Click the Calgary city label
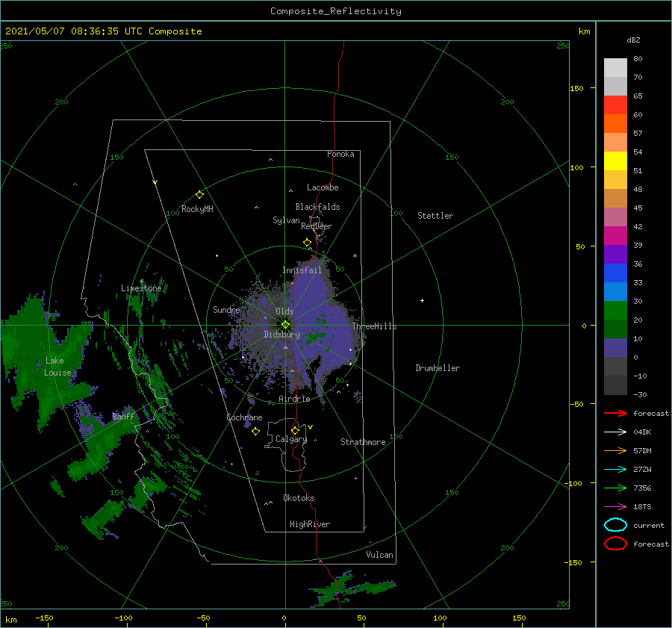The image size is (672, 628). pyautogui.click(x=291, y=439)
